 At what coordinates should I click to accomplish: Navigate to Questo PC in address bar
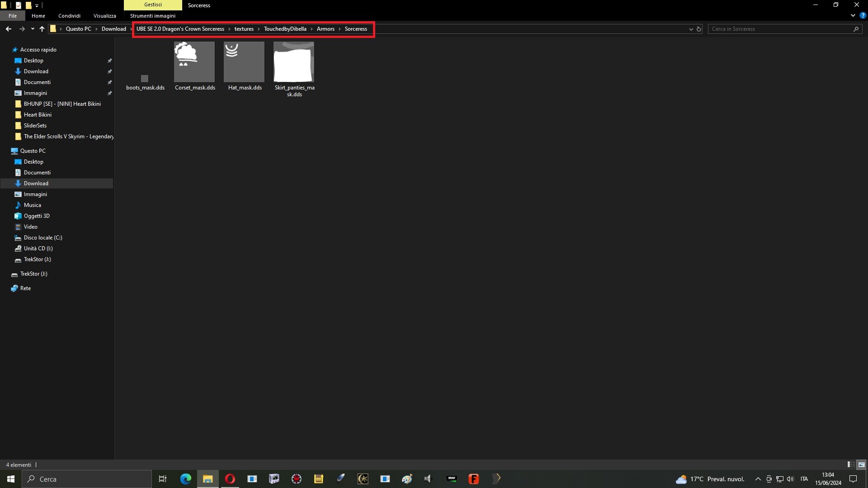[x=79, y=29]
